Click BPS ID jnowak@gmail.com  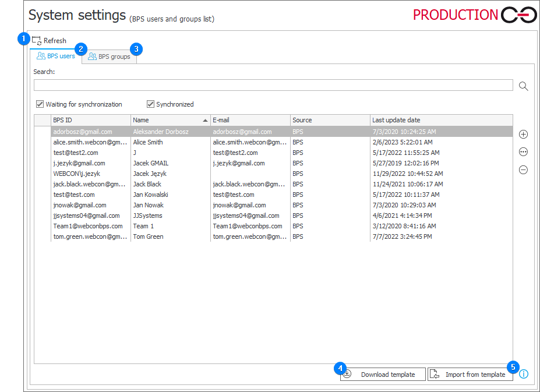click(80, 205)
